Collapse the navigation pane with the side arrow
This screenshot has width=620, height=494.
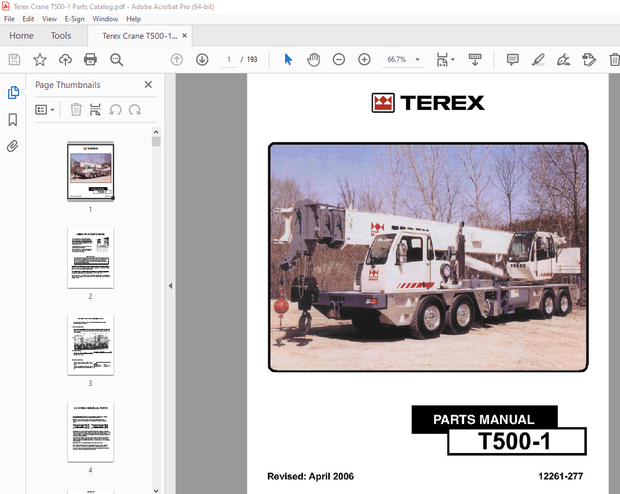pos(170,286)
